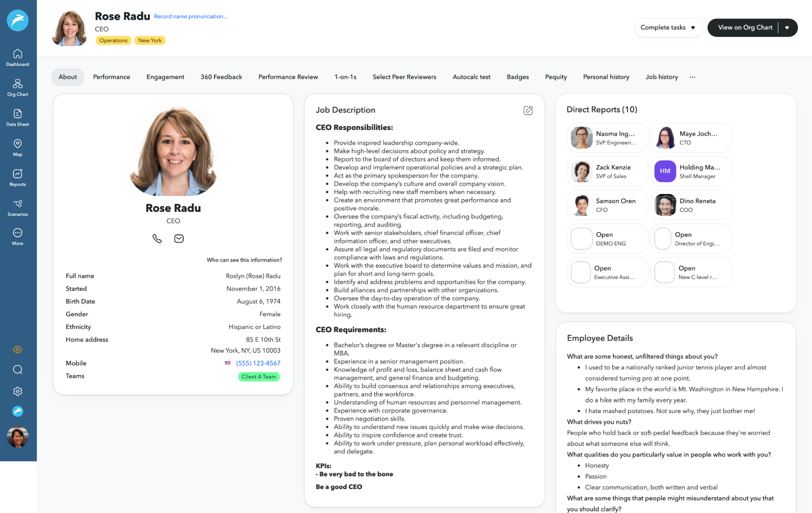Toggle the orange eye visibility icon in sidebar
This screenshot has width=812, height=513.
click(17, 349)
